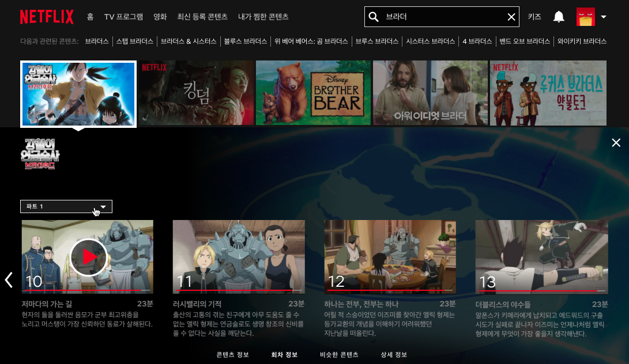Click episode 10 progress bar
This screenshot has width=629, height=364.
pos(88,290)
